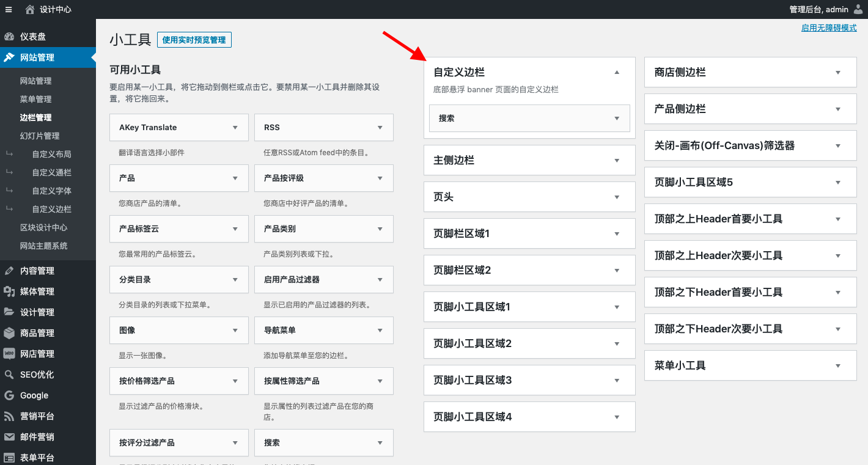Collapse the 自定义边栏 panel arrow

click(617, 72)
